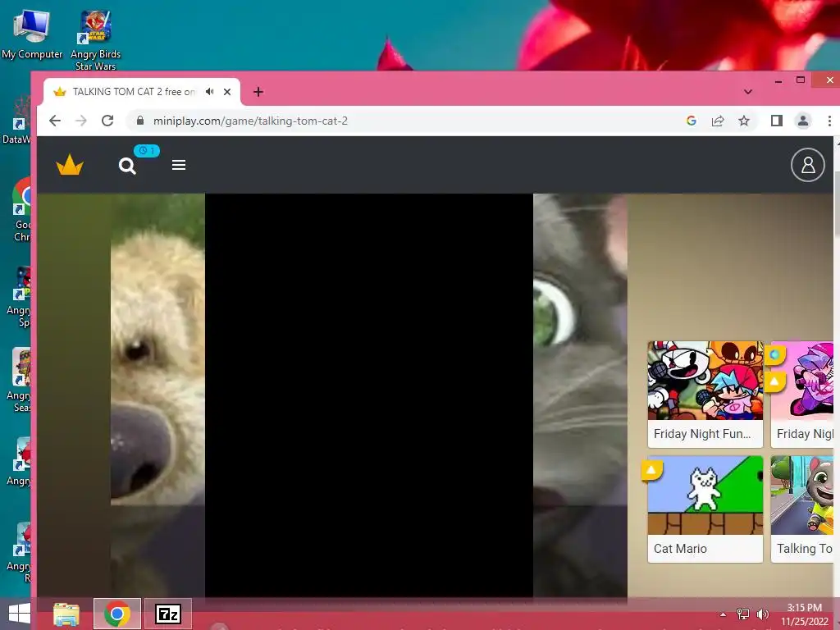Open Chrome three-dot menu
This screenshot has height=630, width=840.
point(829,121)
